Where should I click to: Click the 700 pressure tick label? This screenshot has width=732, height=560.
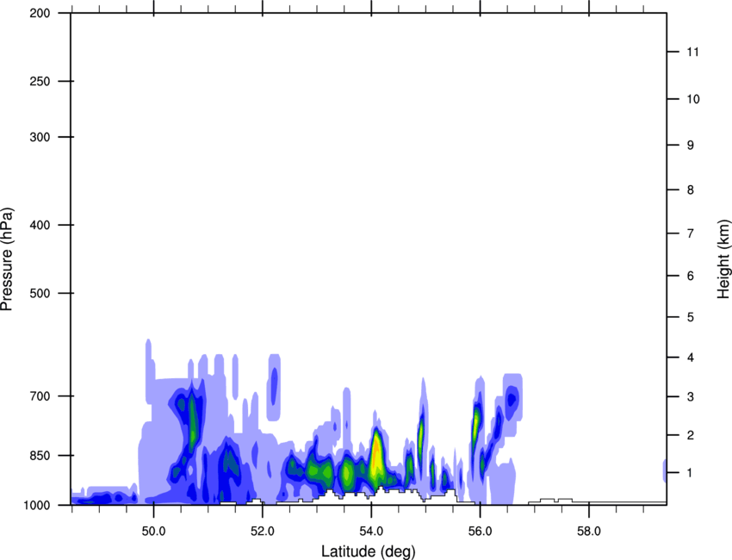click(40, 396)
